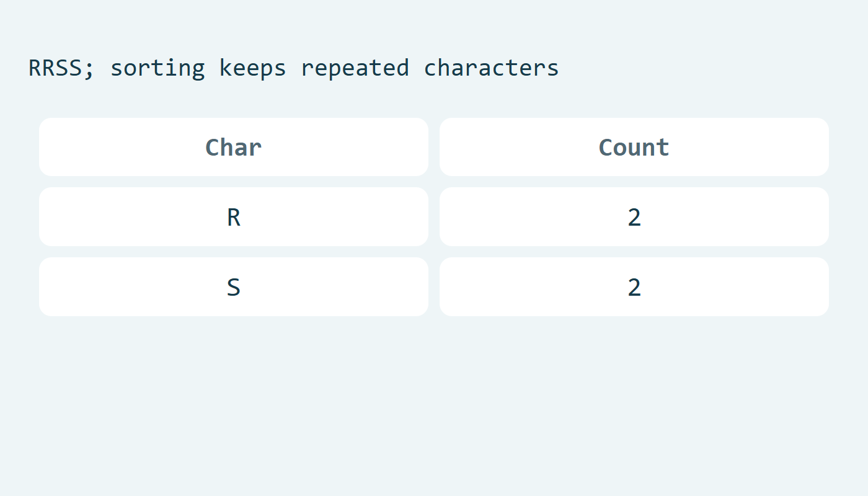The height and width of the screenshot is (496, 868).
Task: Select the 2 beside the S row
Action: click(x=634, y=287)
